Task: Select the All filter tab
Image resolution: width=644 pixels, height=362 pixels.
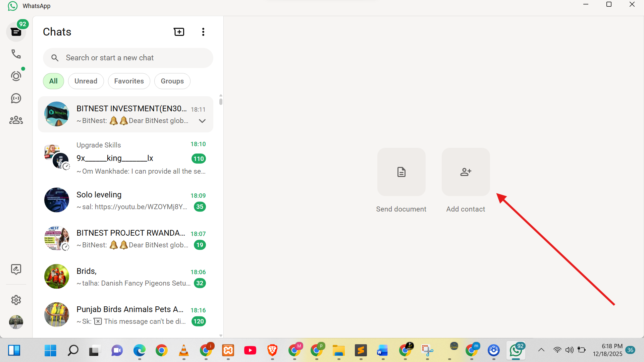Action: click(53, 81)
